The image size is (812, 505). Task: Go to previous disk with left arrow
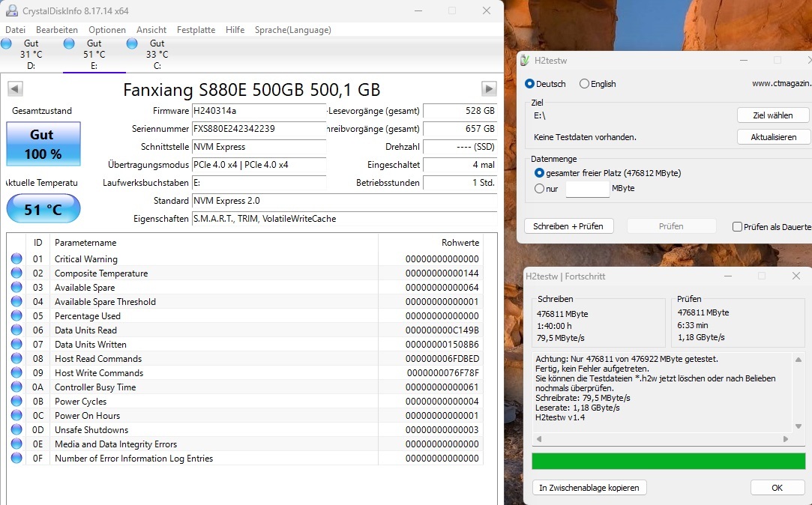tap(15, 88)
